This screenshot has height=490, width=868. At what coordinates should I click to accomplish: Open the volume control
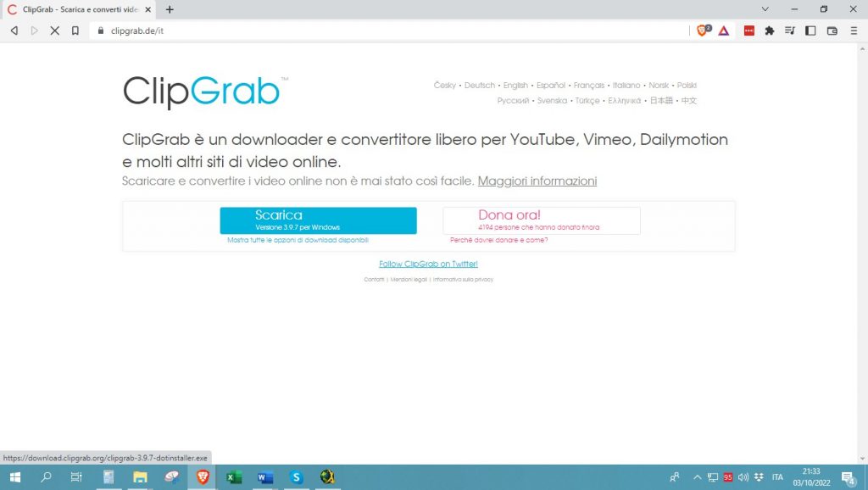pyautogui.click(x=743, y=477)
